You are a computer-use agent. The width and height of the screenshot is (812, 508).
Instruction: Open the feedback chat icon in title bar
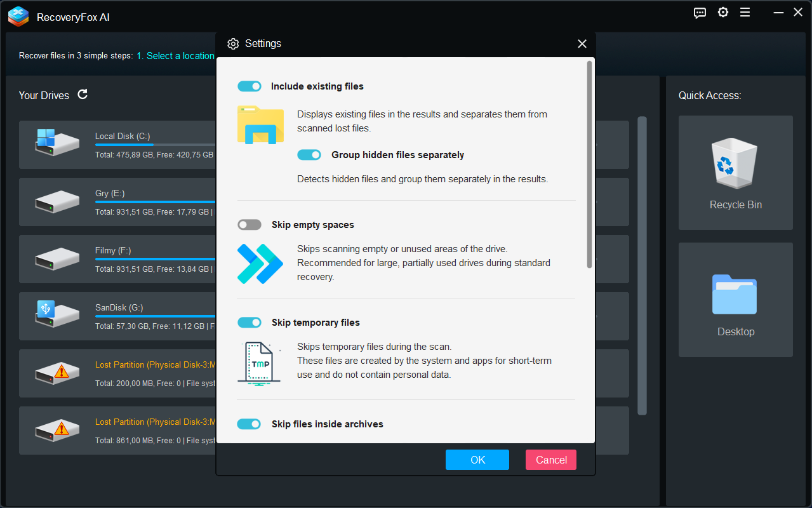pyautogui.click(x=700, y=13)
